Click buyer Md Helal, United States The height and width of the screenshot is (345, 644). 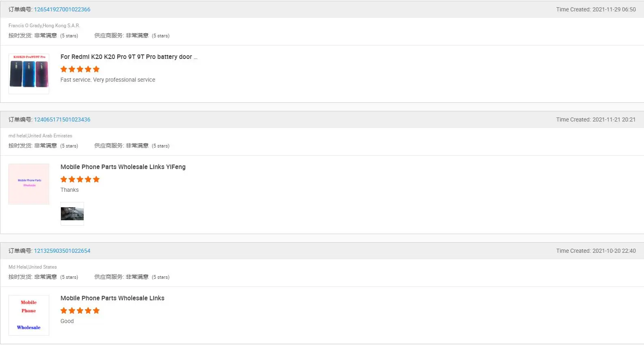(x=32, y=267)
